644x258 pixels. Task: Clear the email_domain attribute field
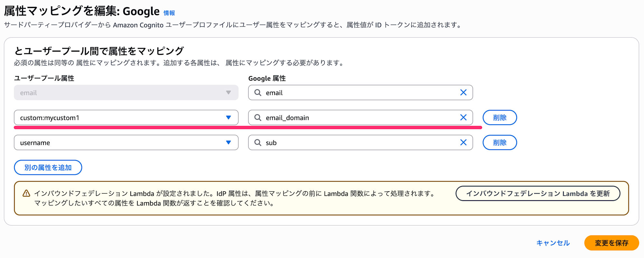pos(463,117)
